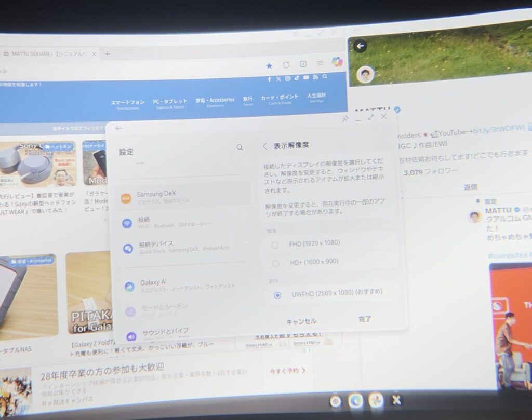This screenshot has width=532, height=420.
Task: Launch the Copilot icon in browser toolbar
Action: click(337, 62)
